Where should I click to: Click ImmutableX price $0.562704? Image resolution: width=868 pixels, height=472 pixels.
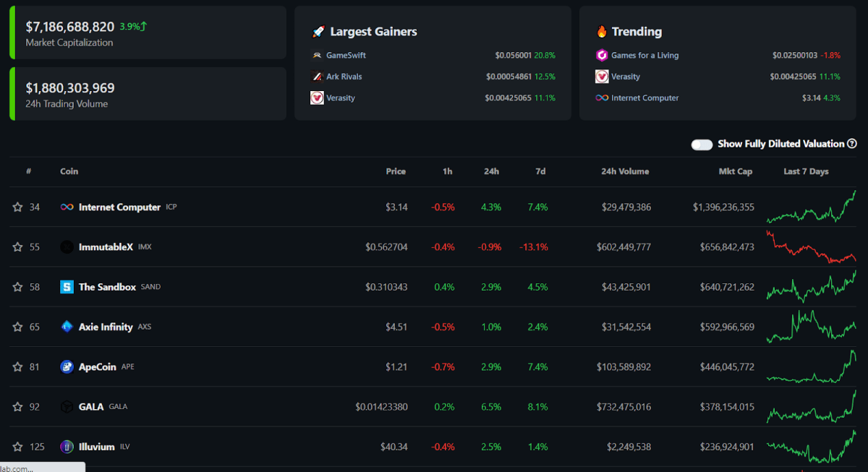[x=386, y=247]
